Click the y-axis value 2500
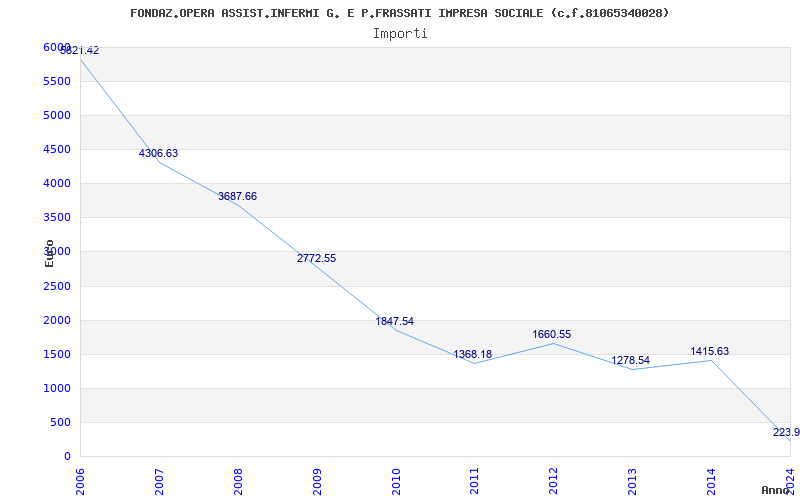Screen dimensions: 800x500 57,286
